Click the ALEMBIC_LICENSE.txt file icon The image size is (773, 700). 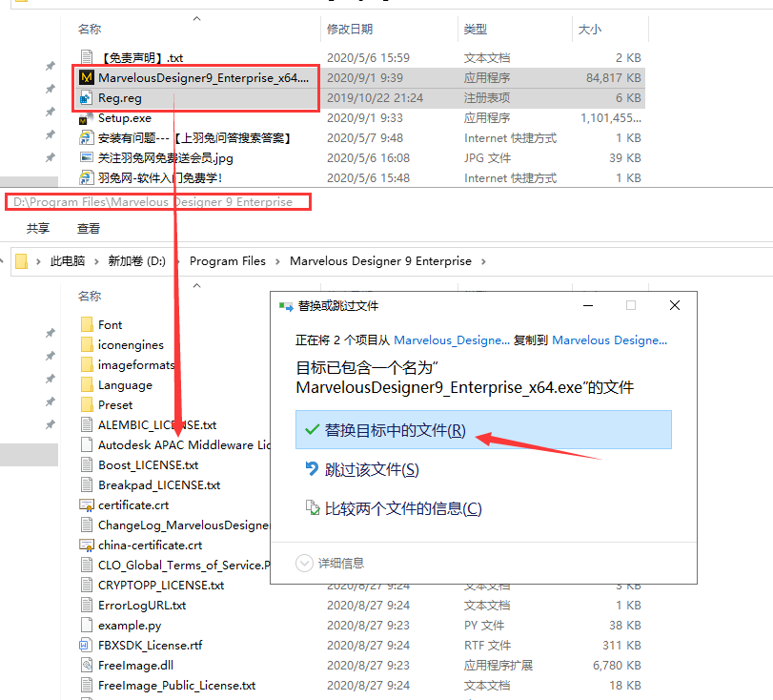click(x=87, y=424)
